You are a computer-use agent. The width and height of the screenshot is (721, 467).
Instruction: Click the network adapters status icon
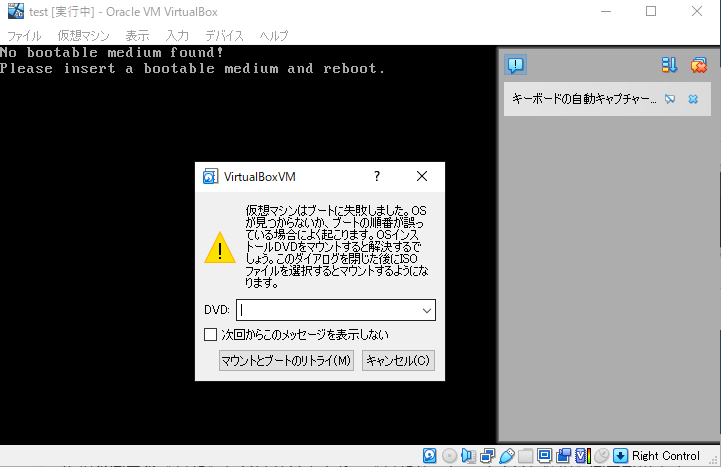(x=487, y=456)
